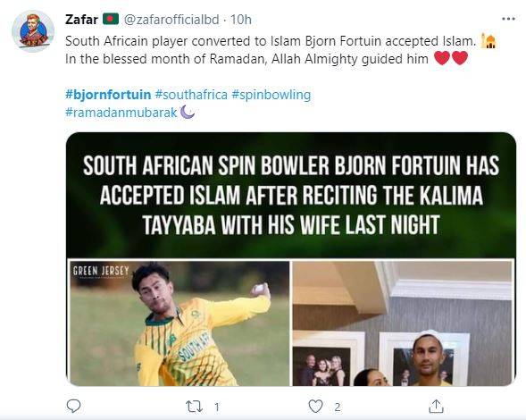
Task: Follow the #bjornfortuin hashtag
Action: pyautogui.click(x=108, y=95)
